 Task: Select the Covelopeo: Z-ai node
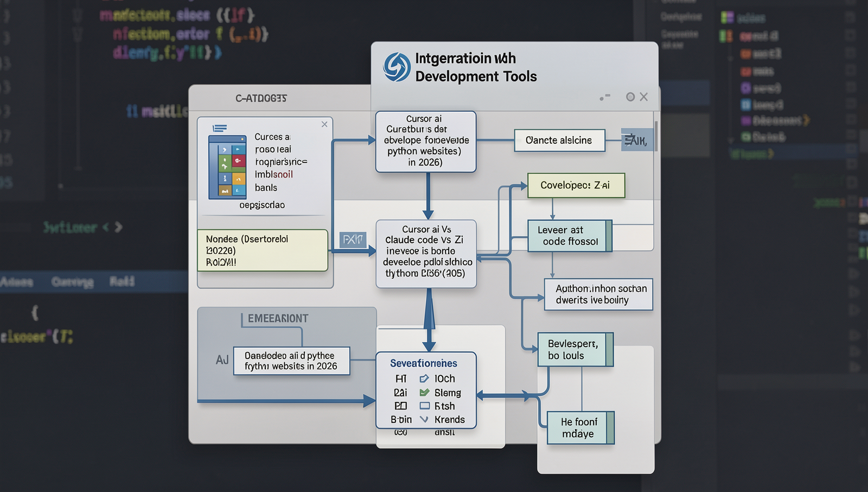[576, 185]
